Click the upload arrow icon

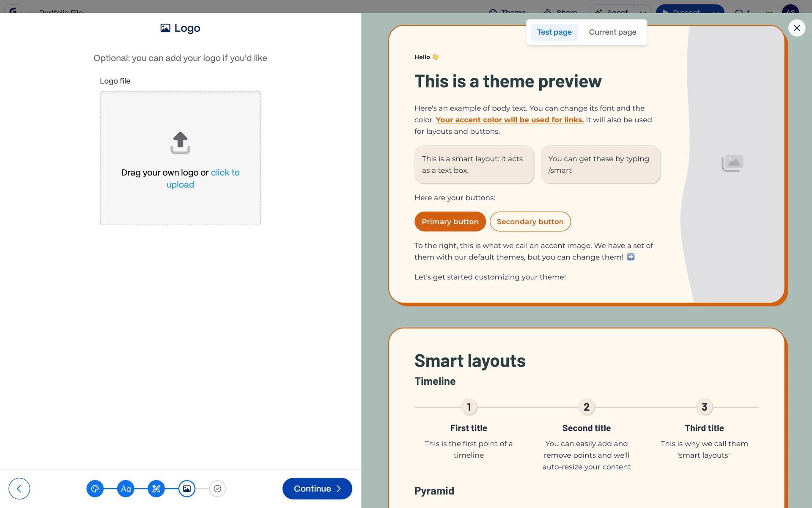(x=180, y=143)
